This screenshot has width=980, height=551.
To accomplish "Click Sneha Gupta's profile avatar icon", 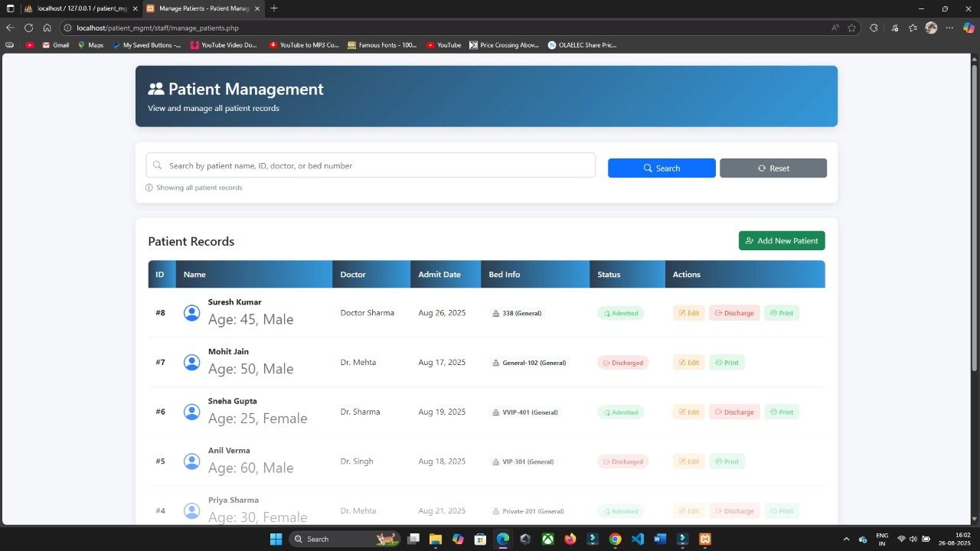I will pos(191,412).
